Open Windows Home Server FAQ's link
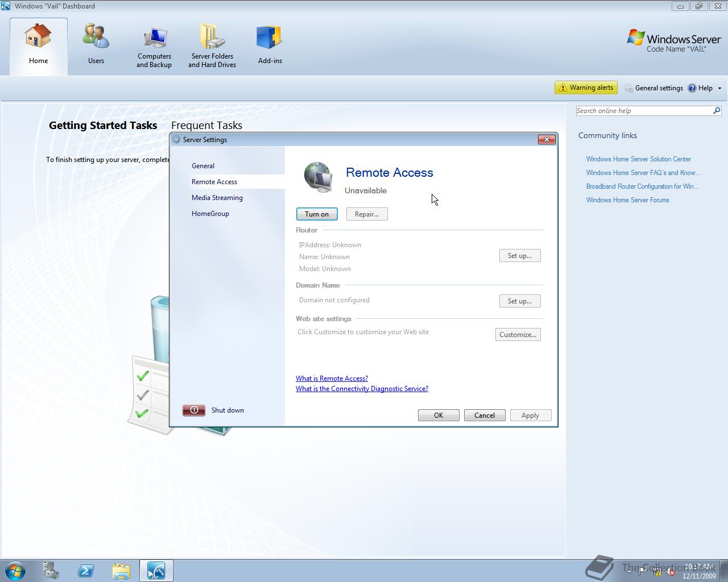Image resolution: width=728 pixels, height=582 pixels. click(643, 173)
